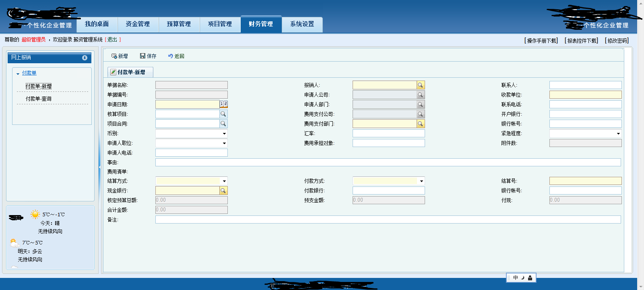Click the IME moon icon
This screenshot has width=644, height=290.
tap(523, 278)
